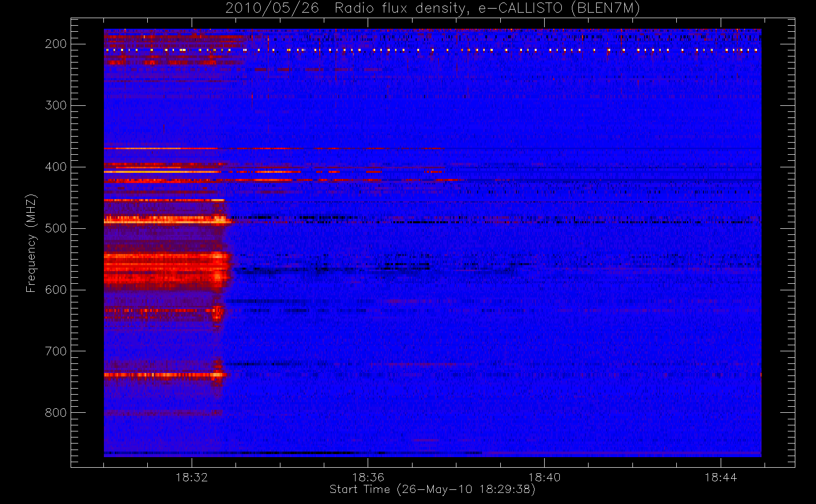Click the 600 frequency tick label

(55, 290)
